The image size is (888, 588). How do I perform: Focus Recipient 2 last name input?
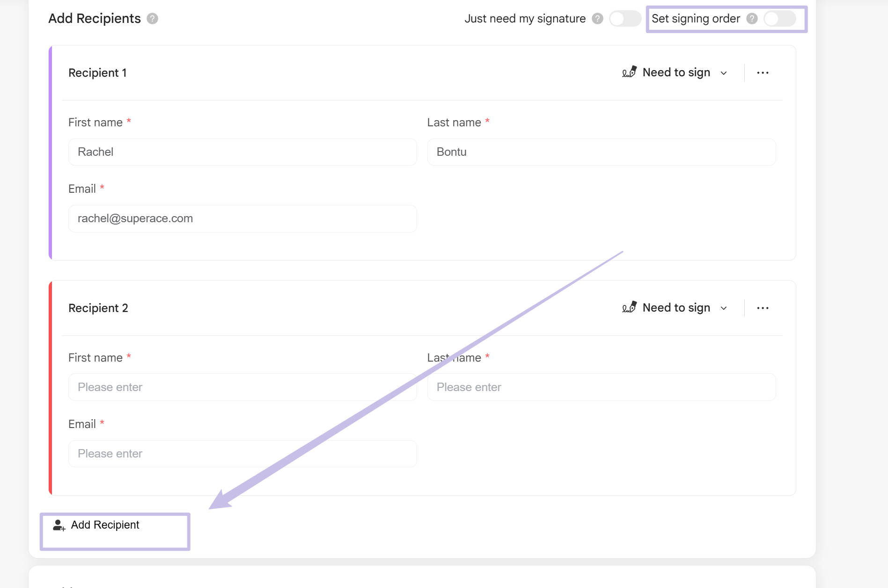(601, 387)
